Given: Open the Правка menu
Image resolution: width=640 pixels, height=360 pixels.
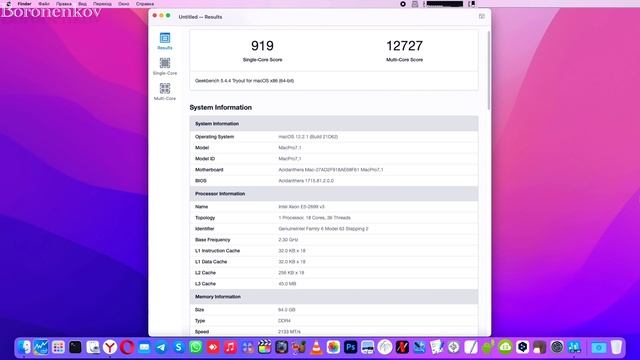Looking at the screenshot, I should coord(64,4).
